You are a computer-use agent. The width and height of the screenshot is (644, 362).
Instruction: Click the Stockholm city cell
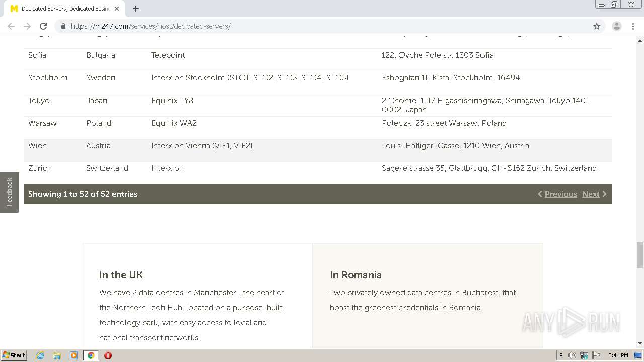point(48,78)
